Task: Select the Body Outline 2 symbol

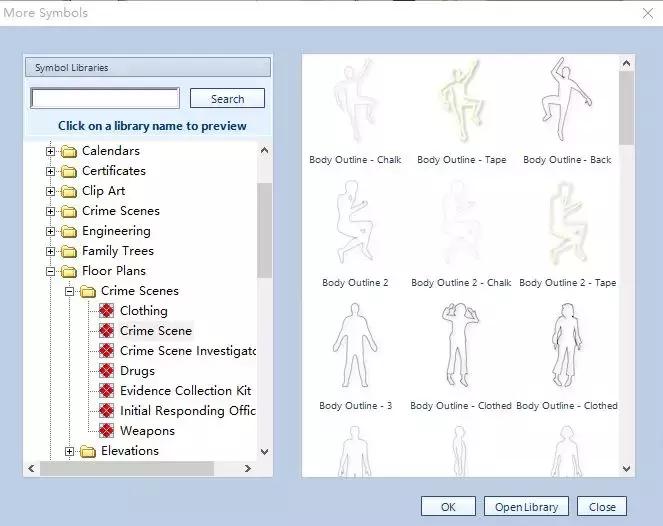Action: pyautogui.click(x=354, y=225)
